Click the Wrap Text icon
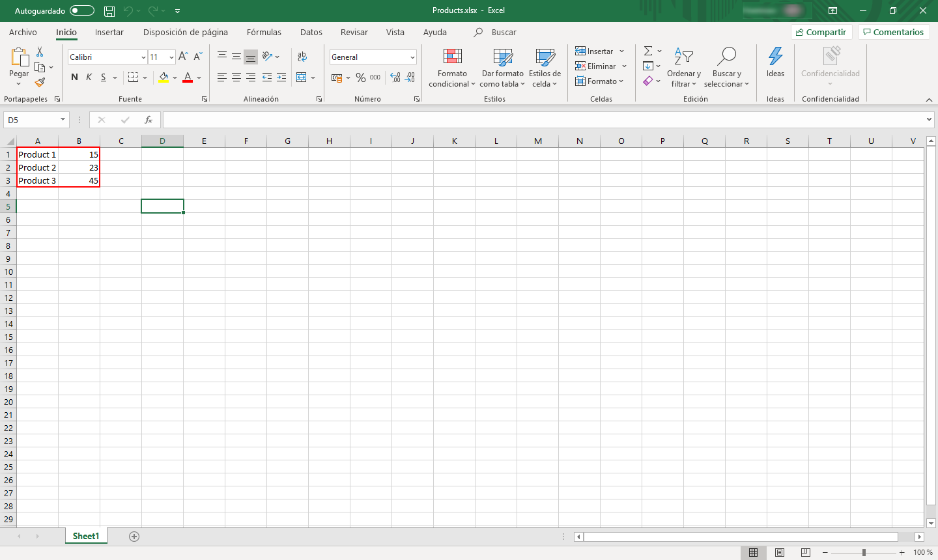Screen dimensions: 938x560 click(302, 57)
